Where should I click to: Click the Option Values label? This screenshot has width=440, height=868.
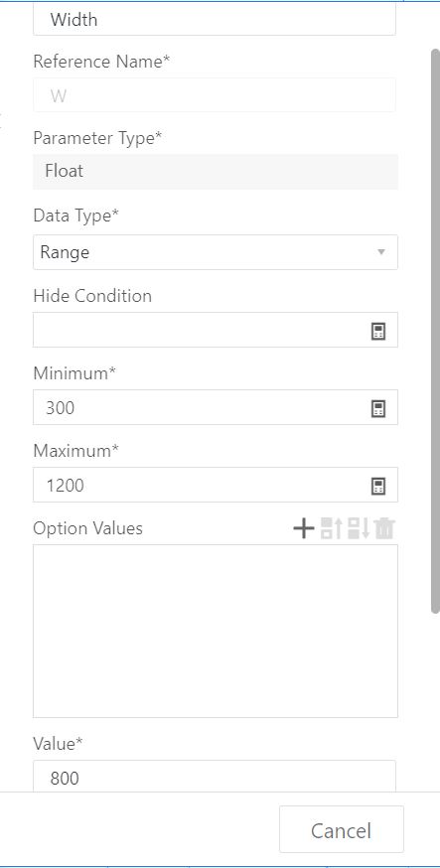coord(88,528)
